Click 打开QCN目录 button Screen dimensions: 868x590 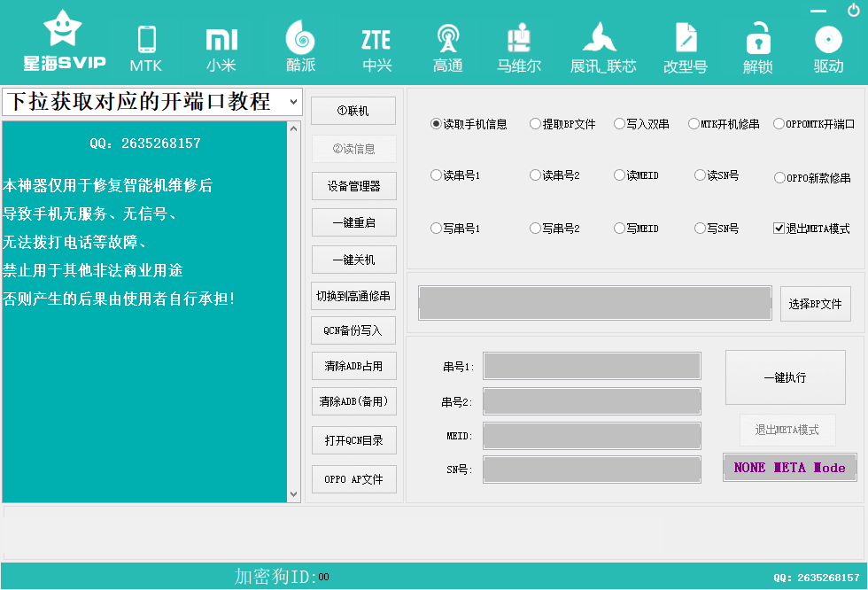pos(353,440)
